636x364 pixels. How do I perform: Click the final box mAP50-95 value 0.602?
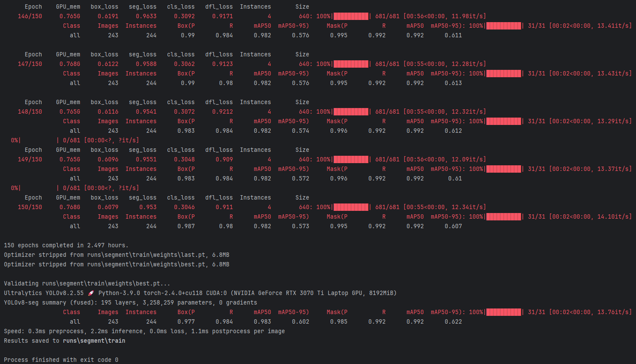coord(301,321)
